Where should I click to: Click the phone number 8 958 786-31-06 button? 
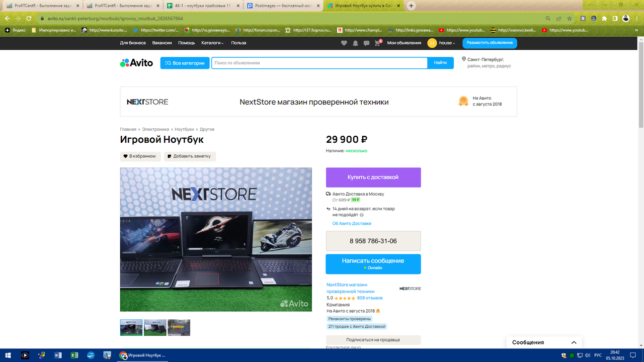point(373,241)
